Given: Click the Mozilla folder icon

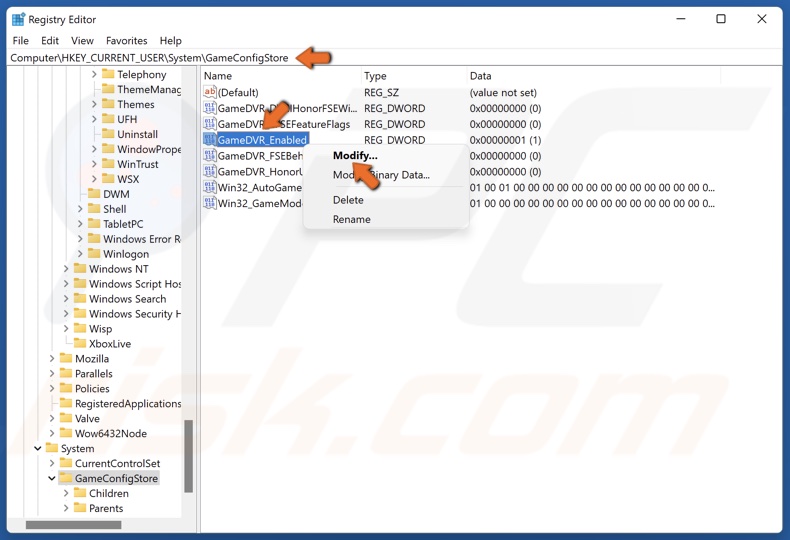Looking at the screenshot, I should 65,358.
